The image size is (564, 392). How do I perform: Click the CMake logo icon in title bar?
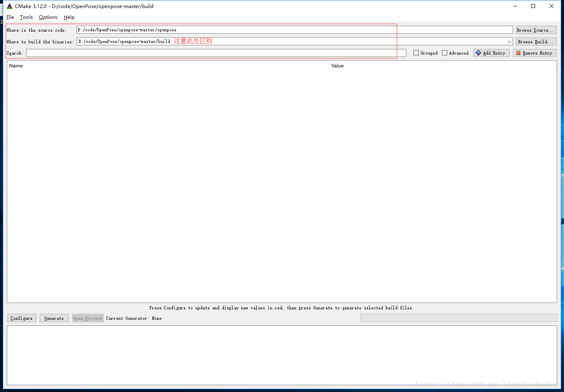(x=10, y=6)
